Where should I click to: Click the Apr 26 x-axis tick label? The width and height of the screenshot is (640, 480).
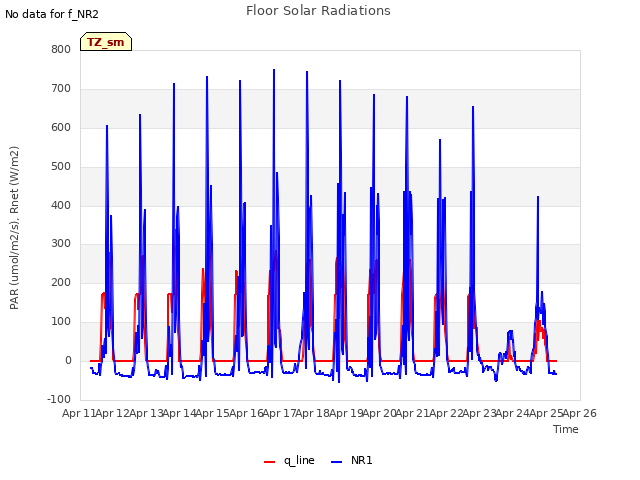coord(580,413)
